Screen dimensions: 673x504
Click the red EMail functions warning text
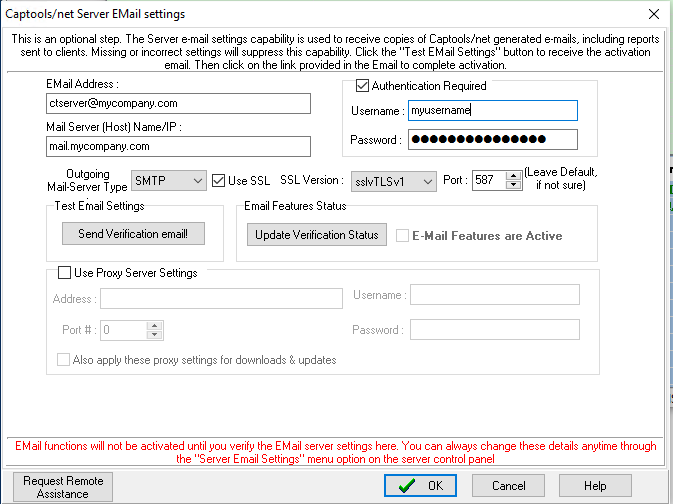pyautogui.click(x=336, y=452)
